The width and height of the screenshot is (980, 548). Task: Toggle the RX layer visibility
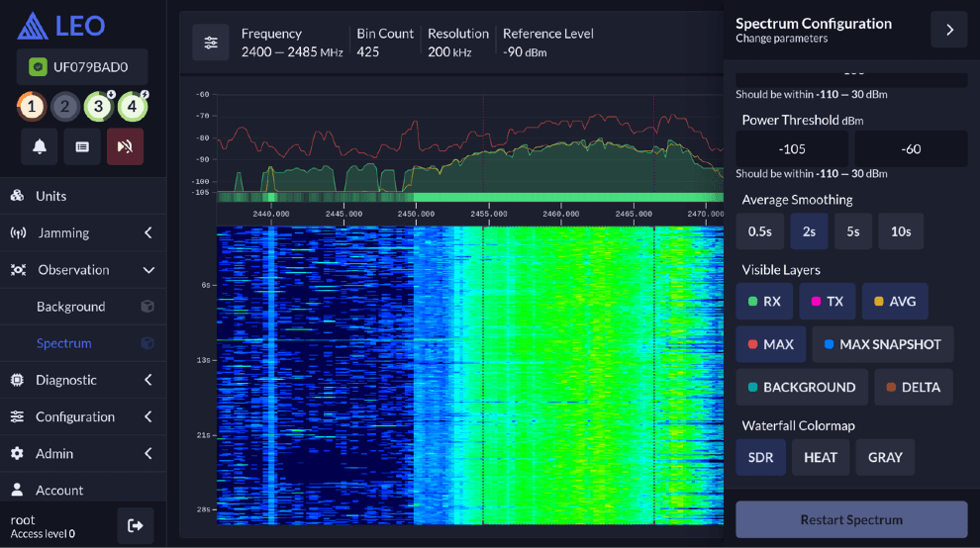(x=764, y=301)
